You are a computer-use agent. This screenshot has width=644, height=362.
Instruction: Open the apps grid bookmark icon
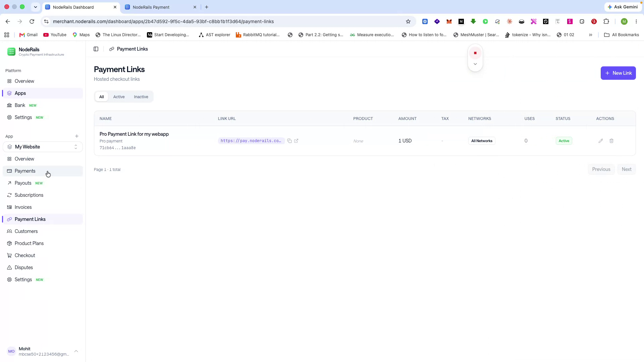click(7, 35)
